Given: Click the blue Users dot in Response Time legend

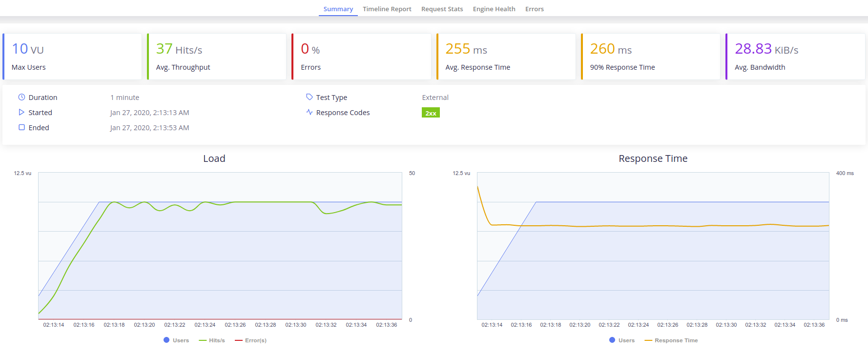Looking at the screenshot, I should click(612, 340).
